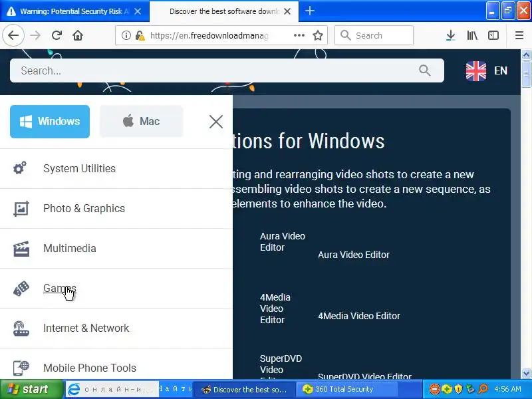This screenshot has width=532, height=399.
Task: Toggle the sidebar view icon
Action: point(493,35)
